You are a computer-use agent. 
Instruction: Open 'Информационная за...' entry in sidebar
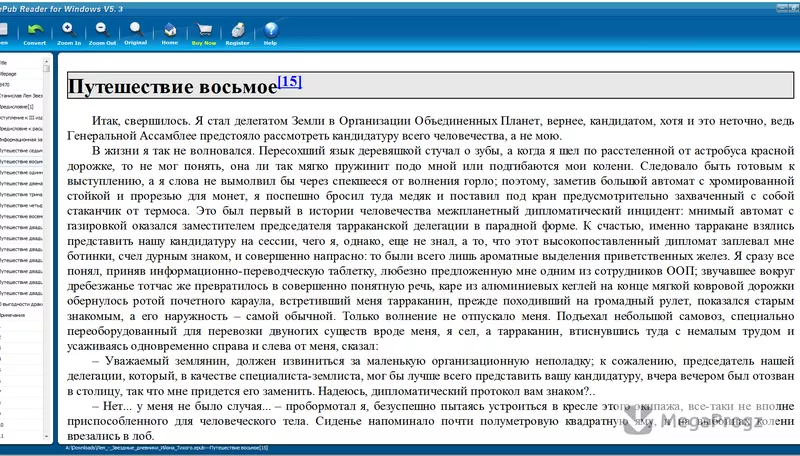[21, 140]
